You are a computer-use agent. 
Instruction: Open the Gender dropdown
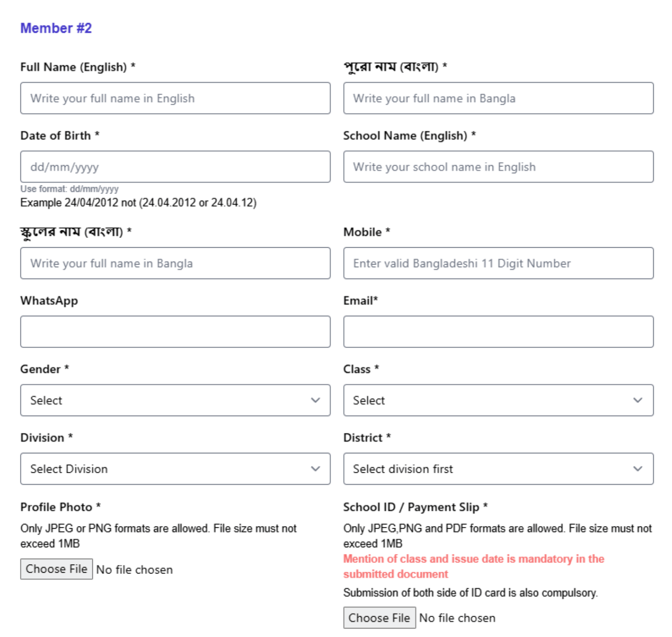pos(175,400)
